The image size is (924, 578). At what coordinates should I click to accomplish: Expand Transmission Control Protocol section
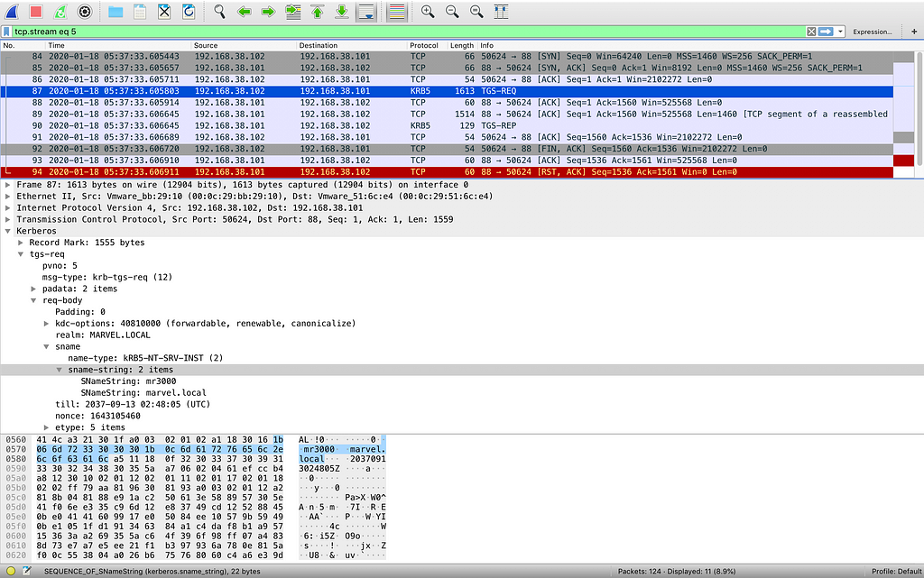coord(7,219)
